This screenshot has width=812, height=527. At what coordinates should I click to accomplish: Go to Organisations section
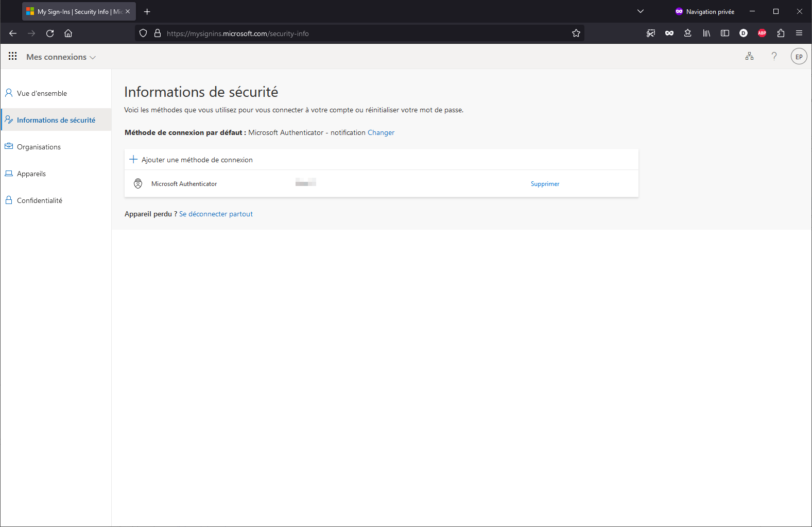tap(39, 147)
